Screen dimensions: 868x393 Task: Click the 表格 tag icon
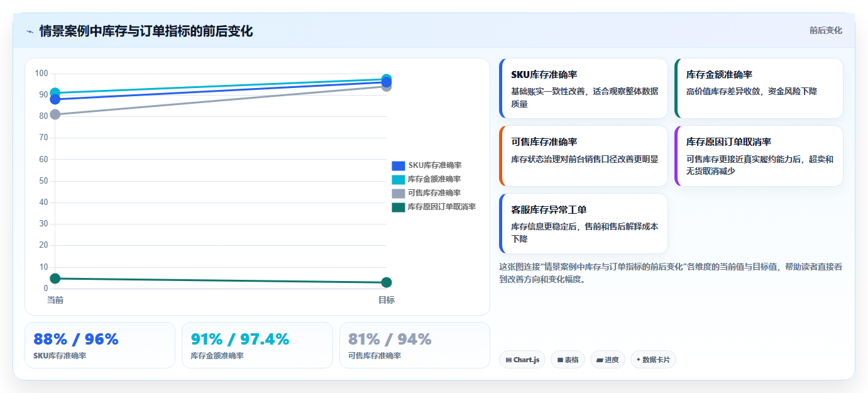(560, 360)
